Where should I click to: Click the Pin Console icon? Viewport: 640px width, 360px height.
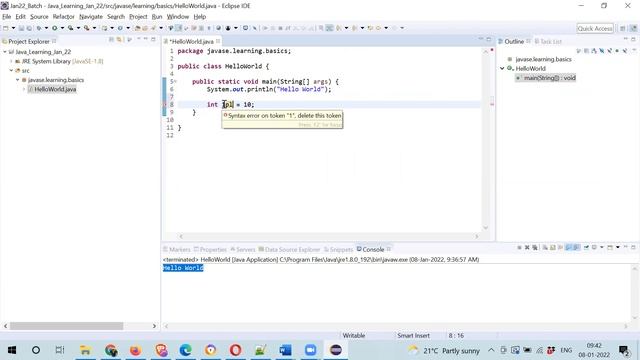(586, 247)
